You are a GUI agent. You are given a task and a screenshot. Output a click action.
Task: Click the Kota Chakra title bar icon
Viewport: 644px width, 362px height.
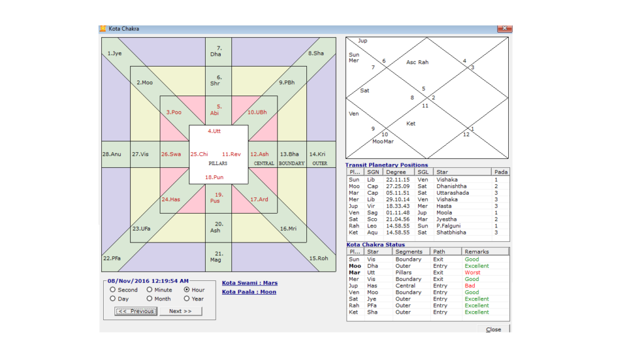(x=103, y=28)
